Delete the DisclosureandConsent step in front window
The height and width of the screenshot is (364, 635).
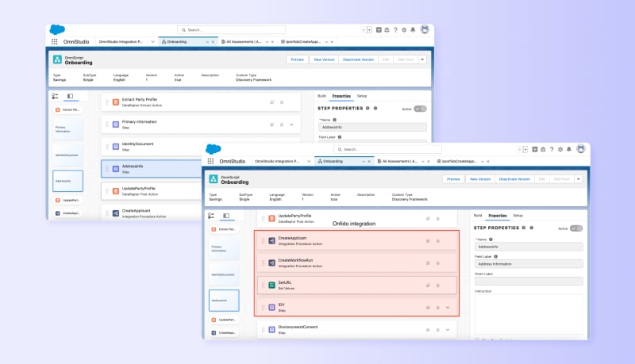[438, 330]
